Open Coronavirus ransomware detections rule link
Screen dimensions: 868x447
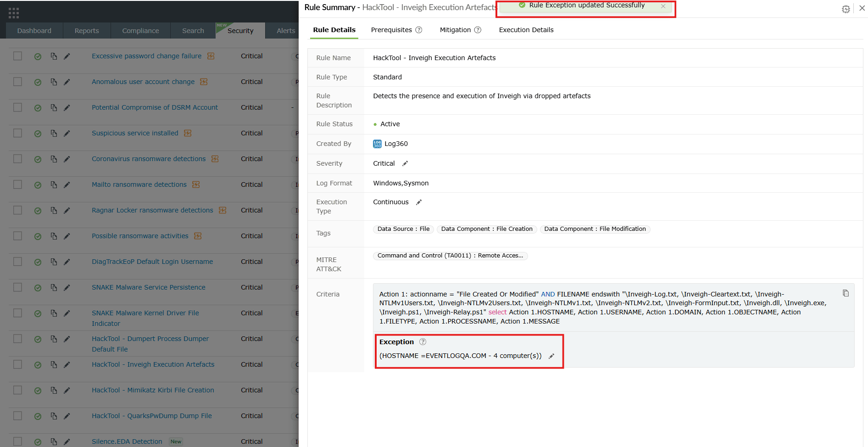click(x=149, y=159)
